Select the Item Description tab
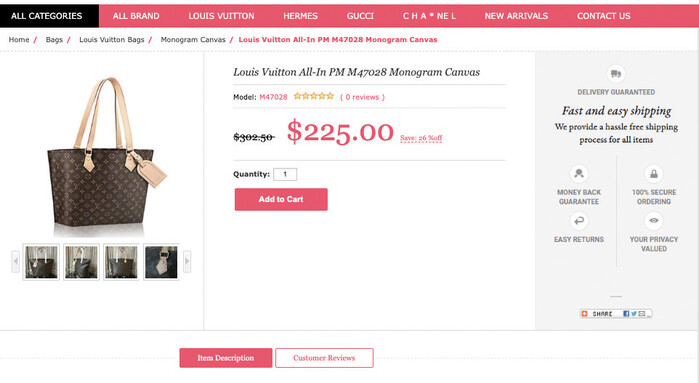Viewport: 699px width, 383px height. pyautogui.click(x=226, y=358)
